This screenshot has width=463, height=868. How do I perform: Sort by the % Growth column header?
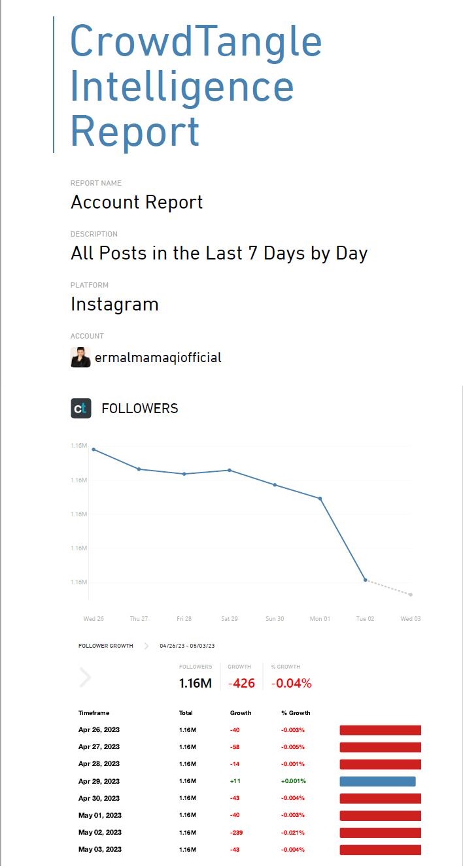point(296,713)
